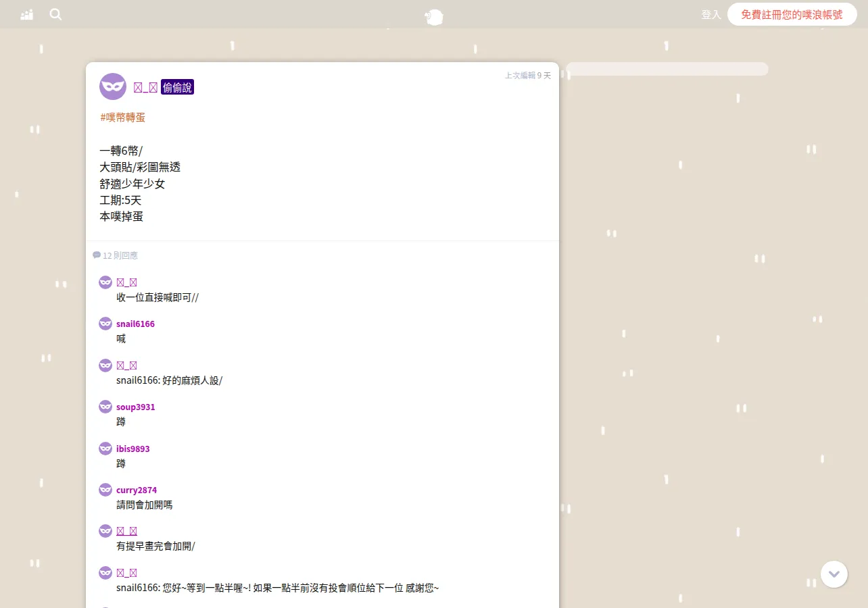The height and width of the screenshot is (608, 868).
Task: Click the post line 本噗掉蛋
Action: (x=122, y=216)
